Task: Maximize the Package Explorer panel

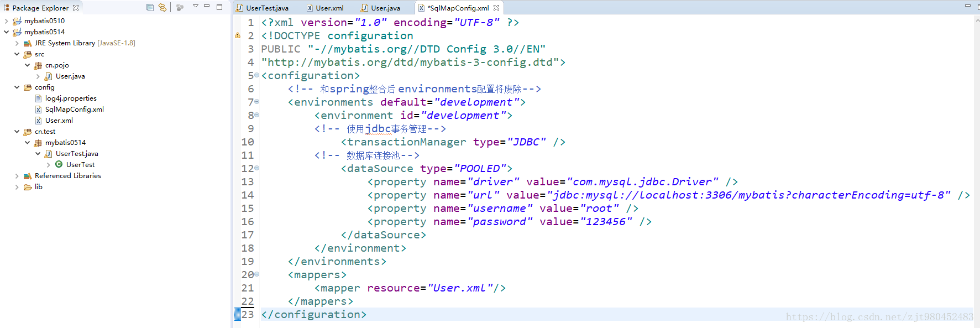Action: (219, 7)
